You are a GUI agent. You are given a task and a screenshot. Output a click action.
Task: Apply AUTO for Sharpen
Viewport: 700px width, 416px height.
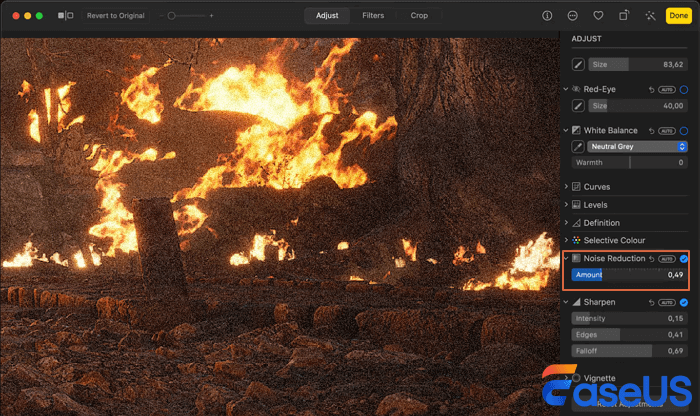667,303
